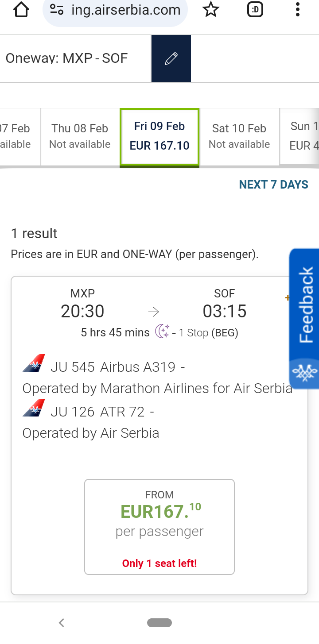This screenshot has width=319, height=644.
Task: Tap the overnight flight moon icon
Action: click(x=162, y=332)
